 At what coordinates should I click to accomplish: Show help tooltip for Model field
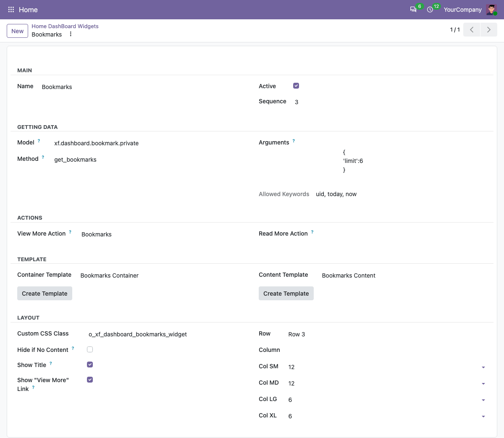coord(39,141)
